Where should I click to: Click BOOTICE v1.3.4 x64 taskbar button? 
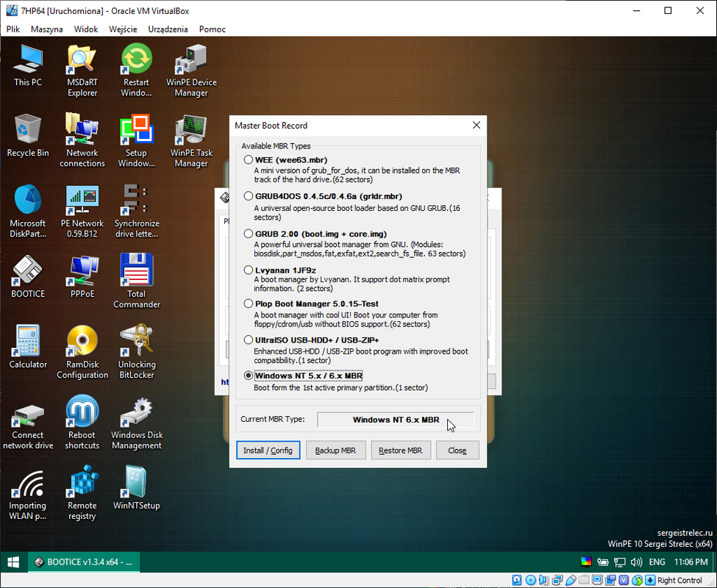85,562
